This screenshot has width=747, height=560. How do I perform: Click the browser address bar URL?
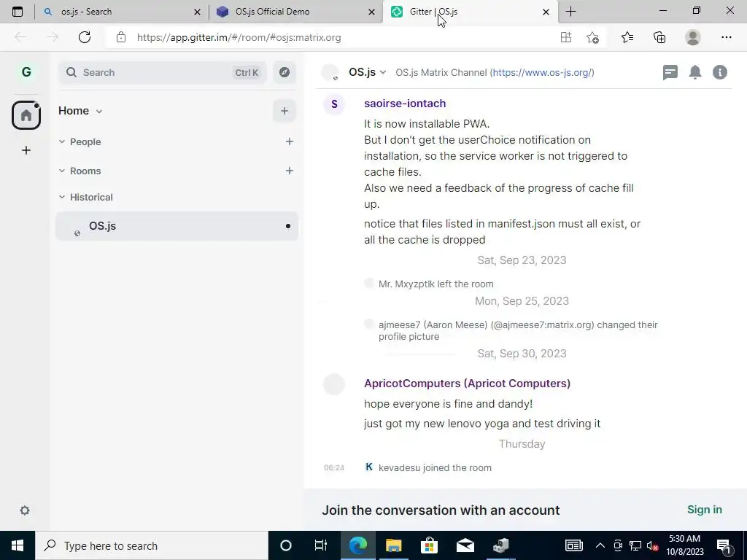point(239,37)
